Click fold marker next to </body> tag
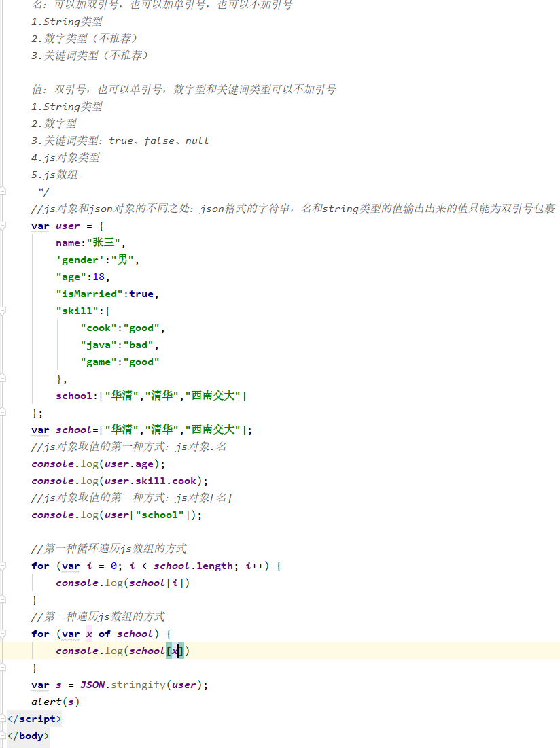 (x=3, y=736)
